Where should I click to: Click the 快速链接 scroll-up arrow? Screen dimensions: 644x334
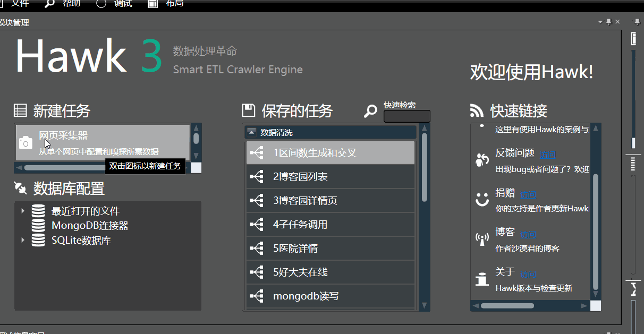pyautogui.click(x=596, y=128)
